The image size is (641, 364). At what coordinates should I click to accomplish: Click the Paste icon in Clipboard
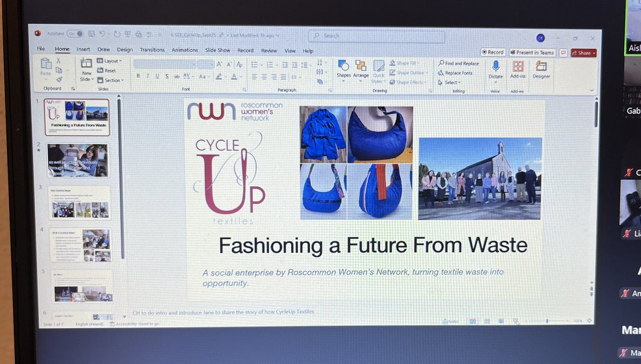[x=46, y=64]
